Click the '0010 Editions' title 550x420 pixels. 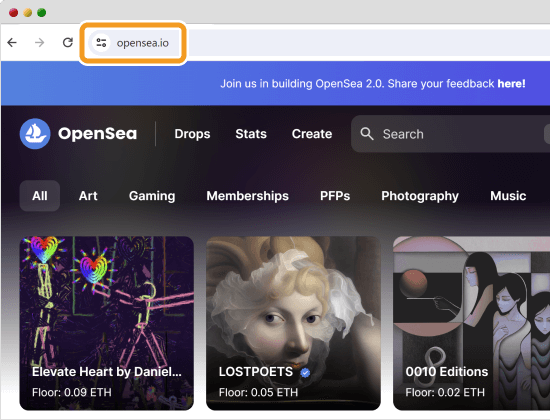pos(447,372)
